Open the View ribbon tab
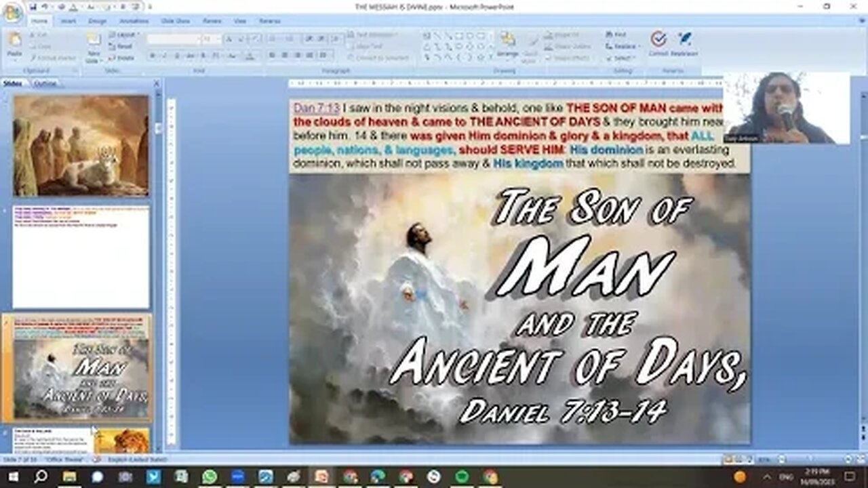The image size is (868, 488). tap(239, 21)
